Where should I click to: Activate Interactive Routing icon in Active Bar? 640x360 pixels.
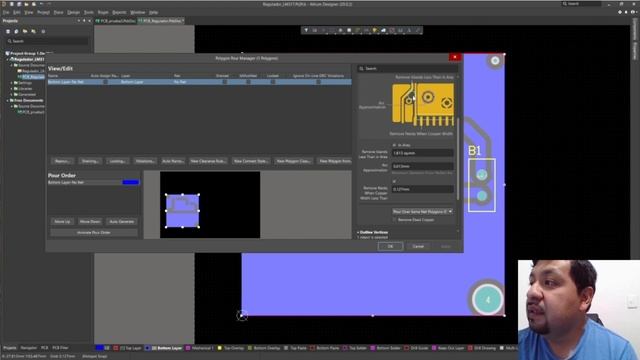coord(358,30)
